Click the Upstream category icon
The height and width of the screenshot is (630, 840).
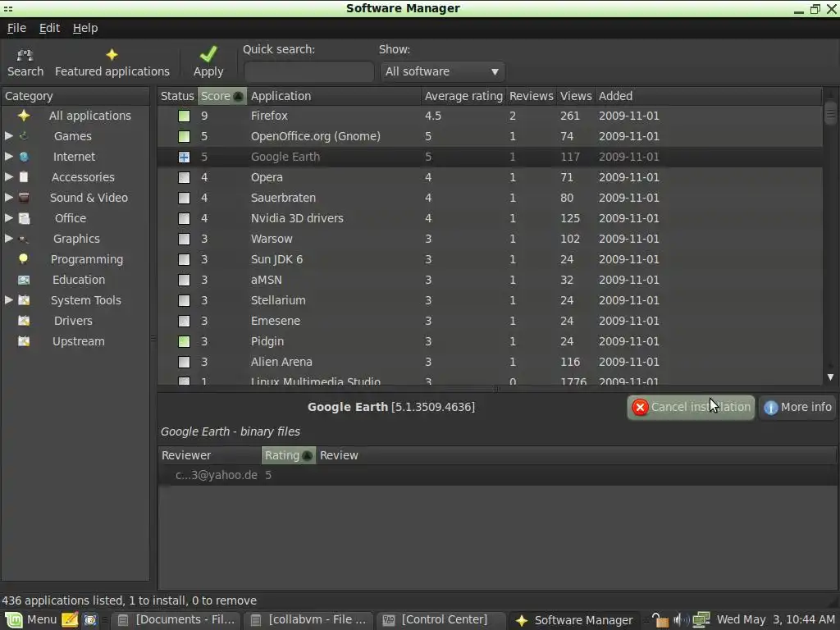(x=24, y=341)
